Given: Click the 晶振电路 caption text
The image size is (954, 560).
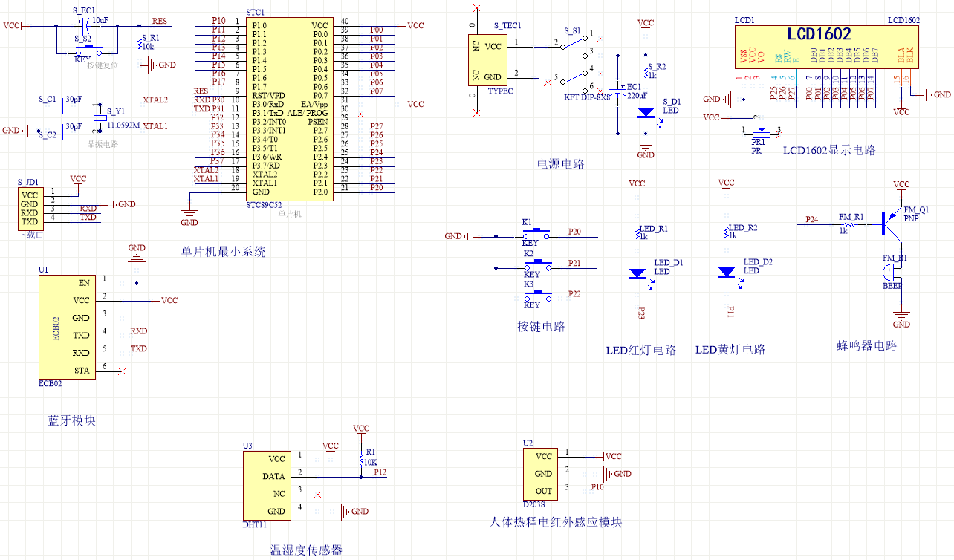Looking at the screenshot, I should (x=103, y=144).
